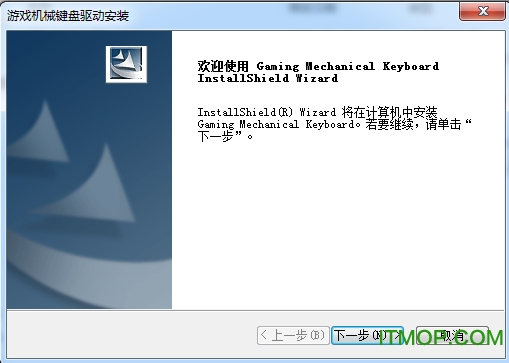
Task: Click the InstallShield(R) Wizard description paragraph
Action: coord(334,124)
